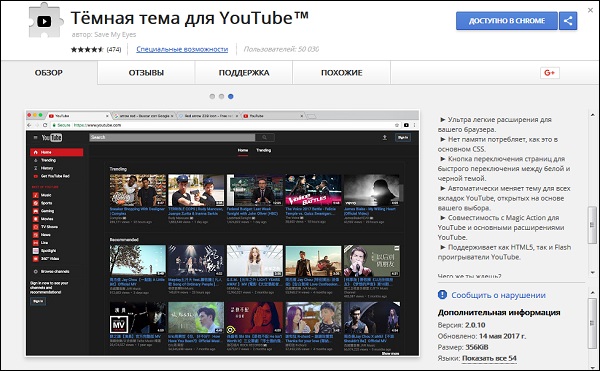Screen dimensions: 600x371
Task: Switch to the ОТЗЫВЫ tab
Action: [x=146, y=73]
